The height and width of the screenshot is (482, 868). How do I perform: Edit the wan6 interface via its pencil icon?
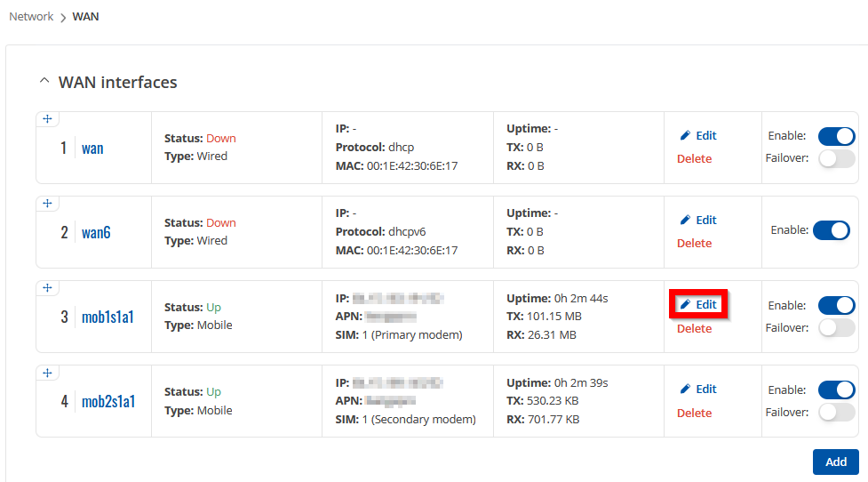[x=685, y=220]
